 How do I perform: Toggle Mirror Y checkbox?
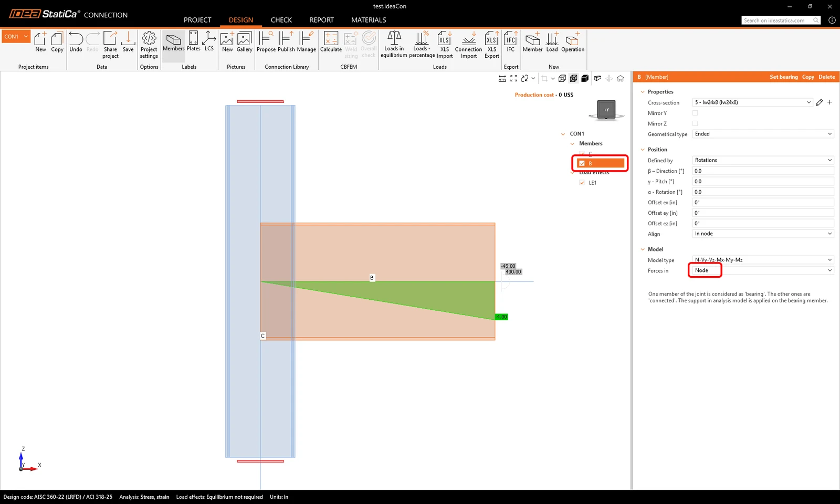(x=695, y=113)
